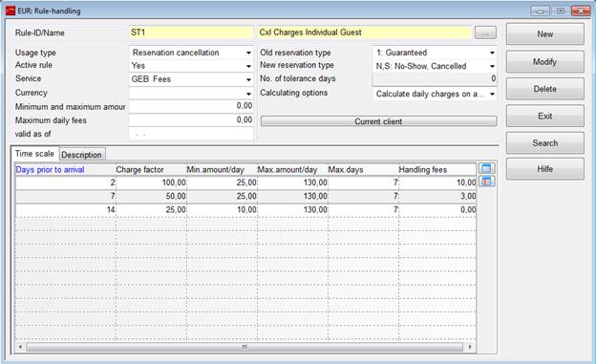Click the Exit button
Image resolution: width=596 pixels, height=364 pixels.
tap(544, 116)
